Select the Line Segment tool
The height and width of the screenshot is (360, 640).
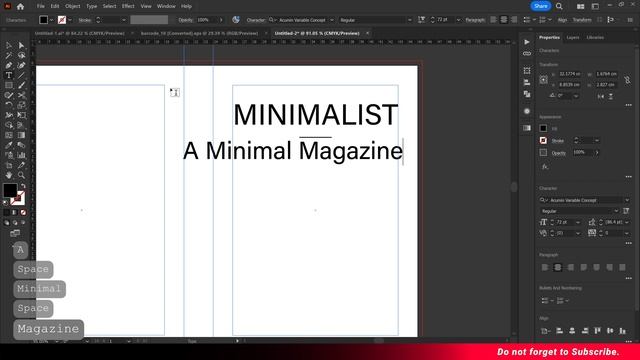point(21,75)
